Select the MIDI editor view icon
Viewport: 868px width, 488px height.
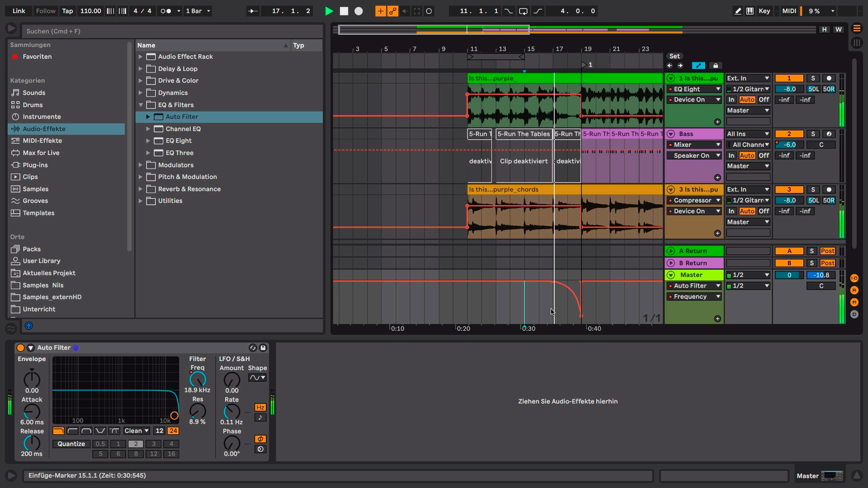(x=750, y=11)
